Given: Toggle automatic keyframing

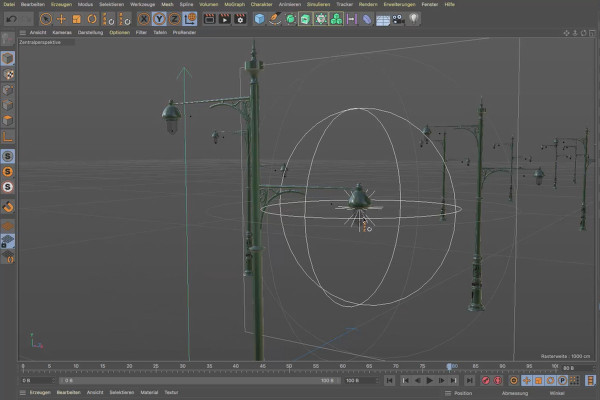Looking at the screenshot, I should pyautogui.click(x=497, y=380).
